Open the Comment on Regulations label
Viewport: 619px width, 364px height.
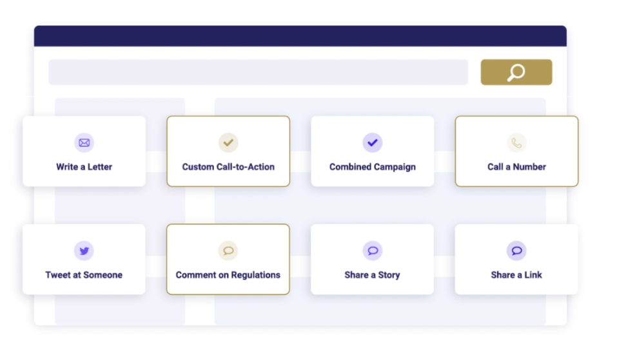click(x=228, y=275)
